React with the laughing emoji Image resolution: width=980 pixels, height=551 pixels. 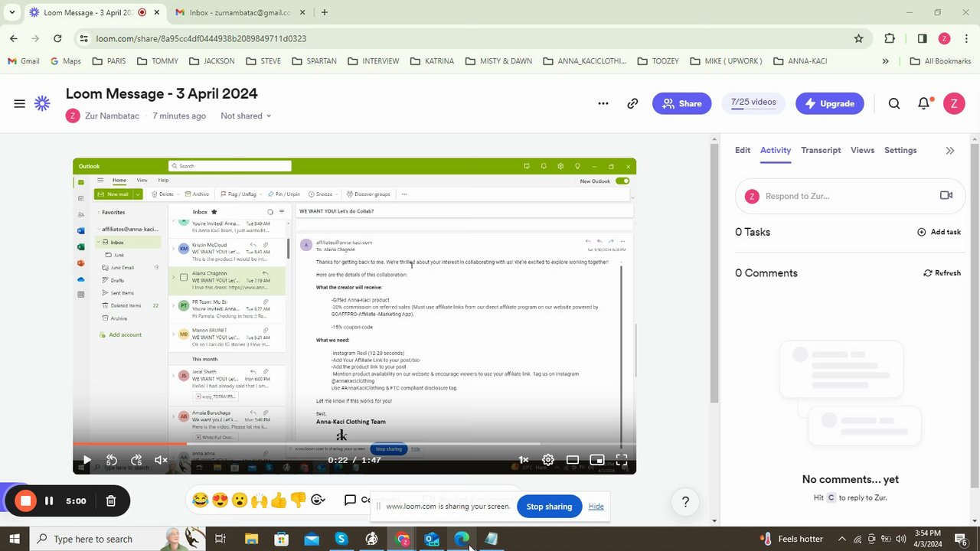[201, 500]
